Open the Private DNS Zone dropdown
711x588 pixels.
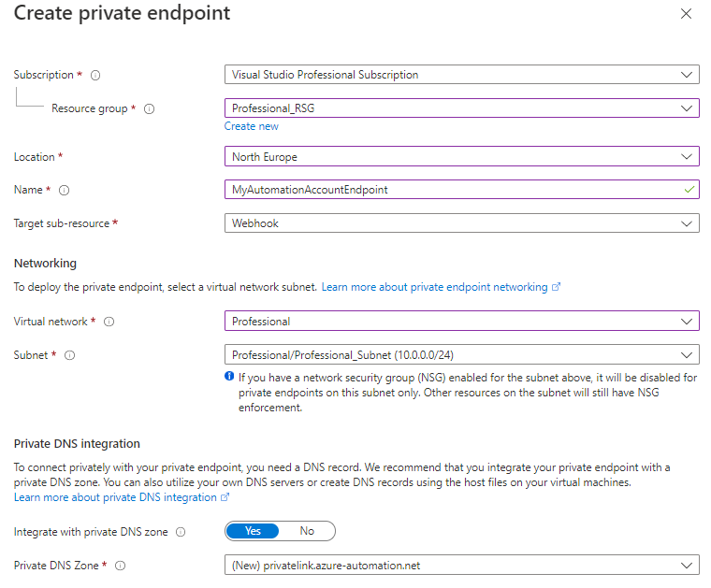[x=461, y=566]
